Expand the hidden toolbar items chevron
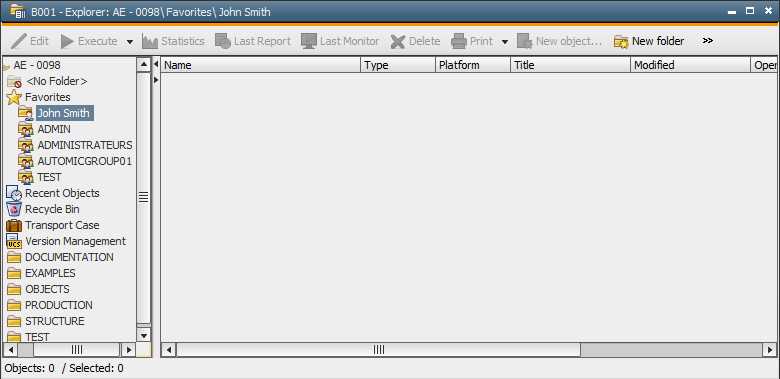Viewport: 780px width, 379px height. [707, 41]
